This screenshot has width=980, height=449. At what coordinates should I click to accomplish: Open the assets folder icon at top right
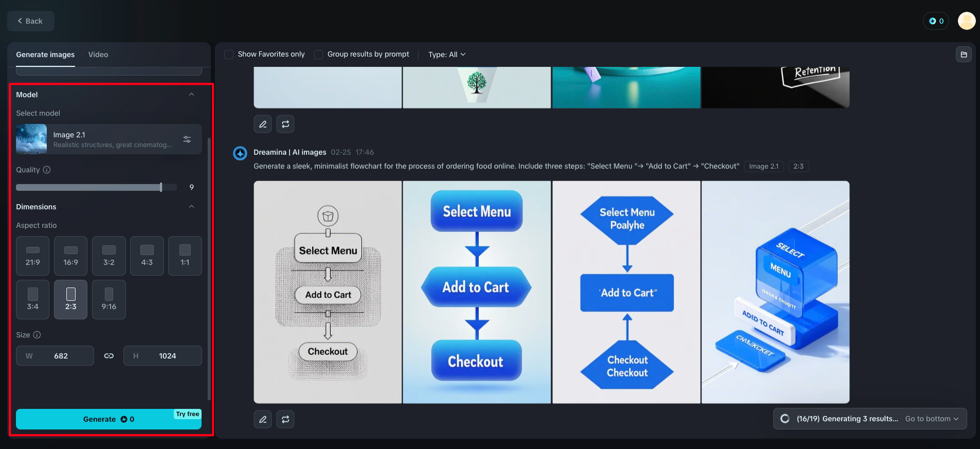[964, 55]
